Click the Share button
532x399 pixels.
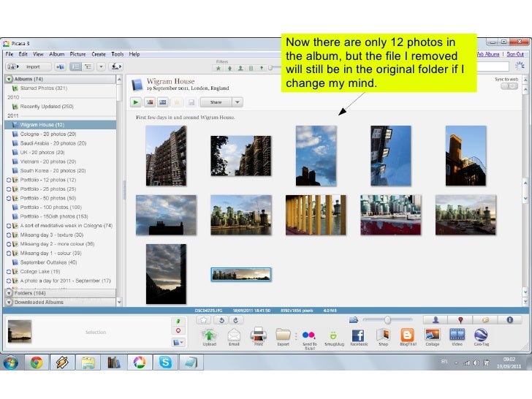(x=216, y=102)
